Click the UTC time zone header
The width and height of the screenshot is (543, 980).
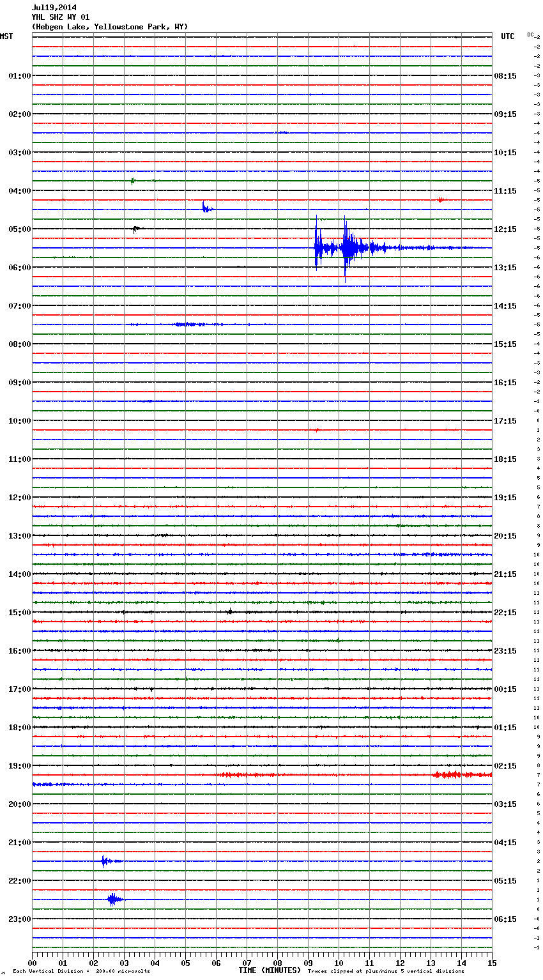tap(507, 36)
